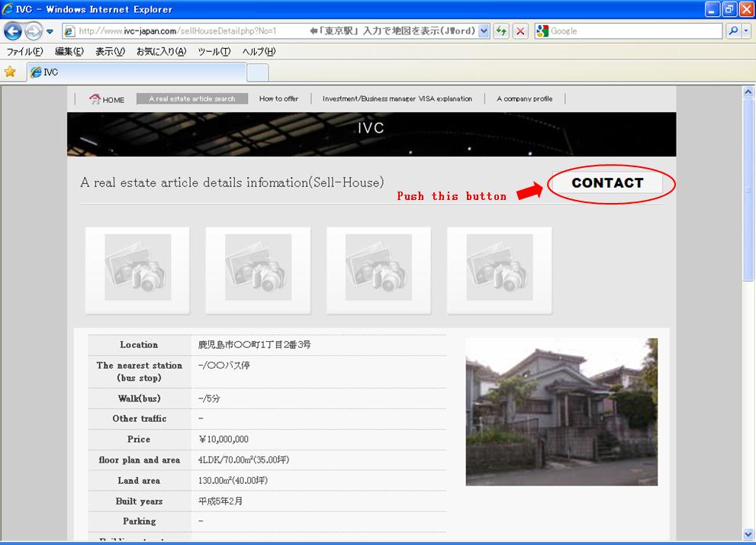Click the Refresh page icon
The width and height of the screenshot is (756, 545).
tap(501, 31)
